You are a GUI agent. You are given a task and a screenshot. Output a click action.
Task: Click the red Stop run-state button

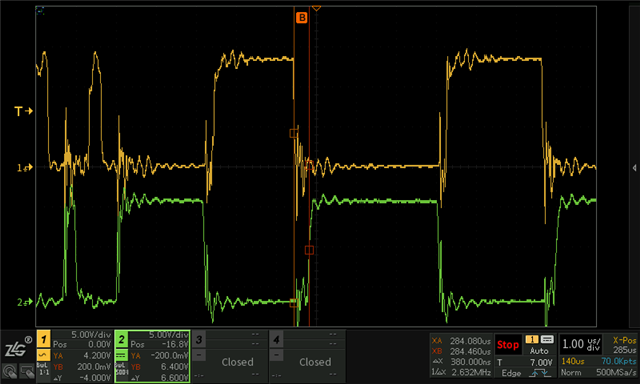(508, 345)
